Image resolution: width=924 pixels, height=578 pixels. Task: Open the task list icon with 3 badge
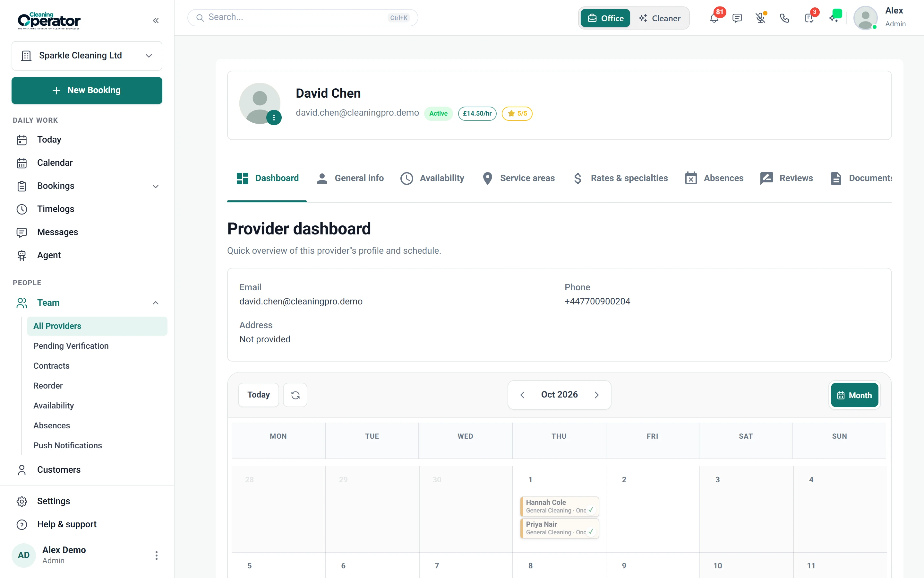point(809,18)
